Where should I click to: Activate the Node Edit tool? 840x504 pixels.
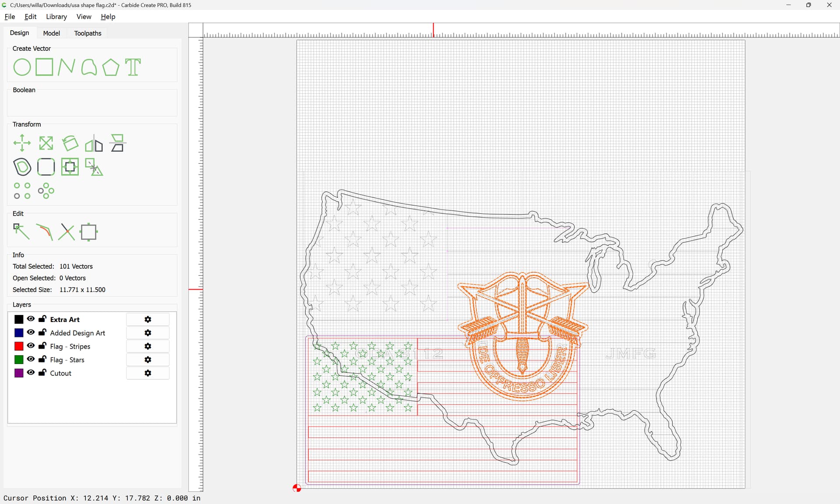point(21,232)
